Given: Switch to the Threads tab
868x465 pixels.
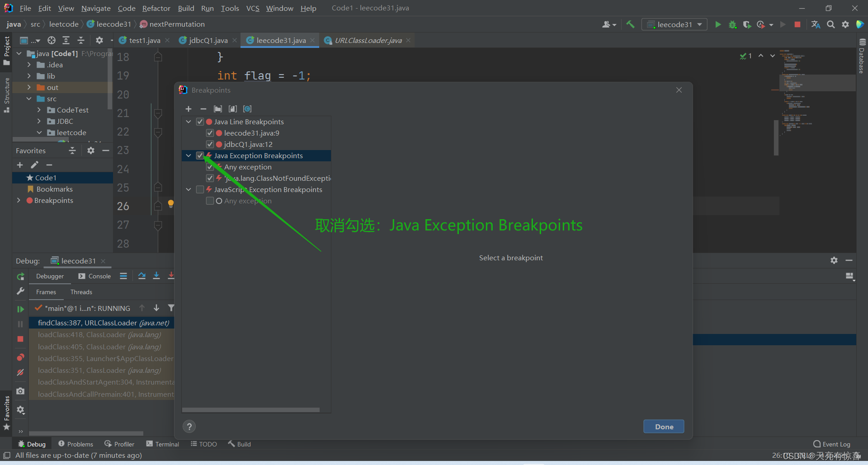Looking at the screenshot, I should click(81, 292).
